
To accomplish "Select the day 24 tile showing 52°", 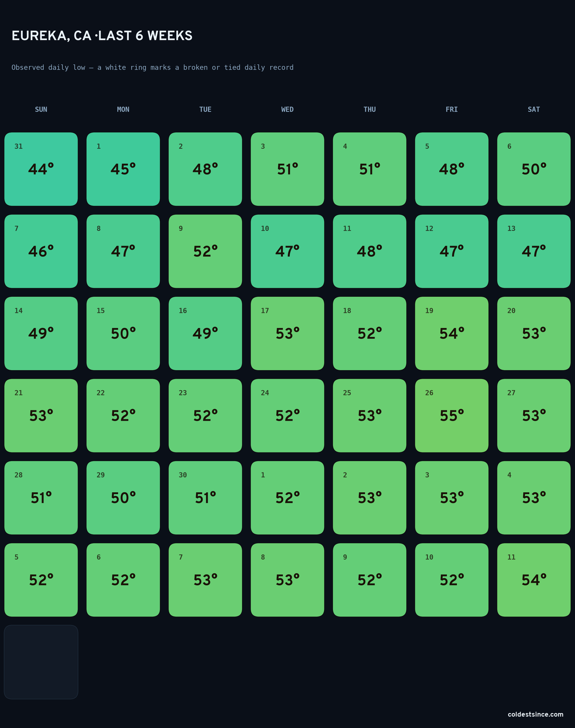I will pos(287,416).
